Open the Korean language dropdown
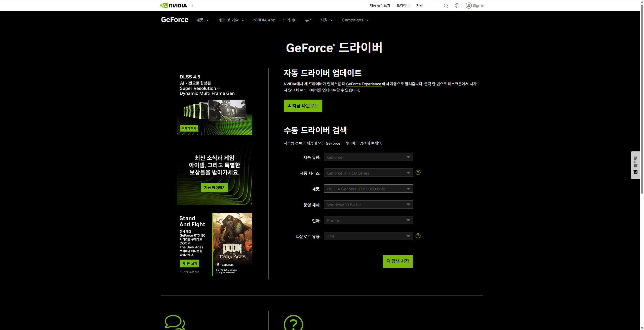The height and width of the screenshot is (330, 644). (368, 220)
